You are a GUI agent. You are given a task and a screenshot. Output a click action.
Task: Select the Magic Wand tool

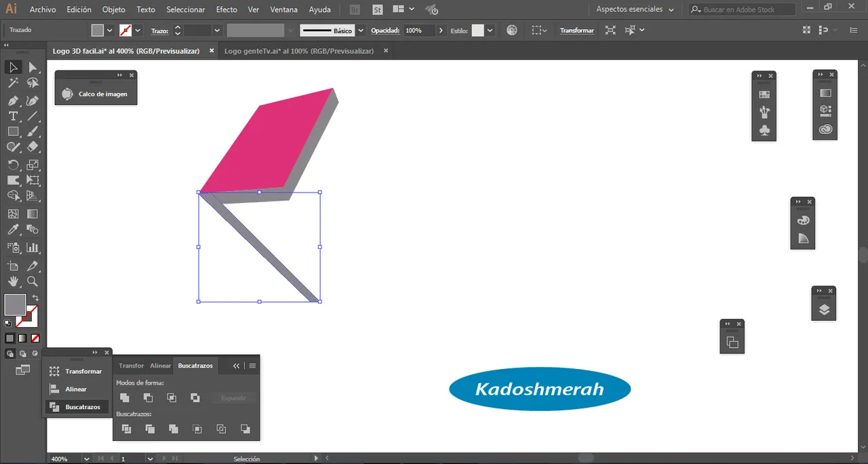13,83
